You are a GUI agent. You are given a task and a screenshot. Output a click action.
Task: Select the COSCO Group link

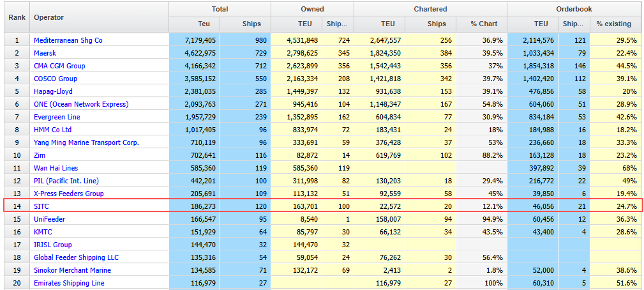56,79
